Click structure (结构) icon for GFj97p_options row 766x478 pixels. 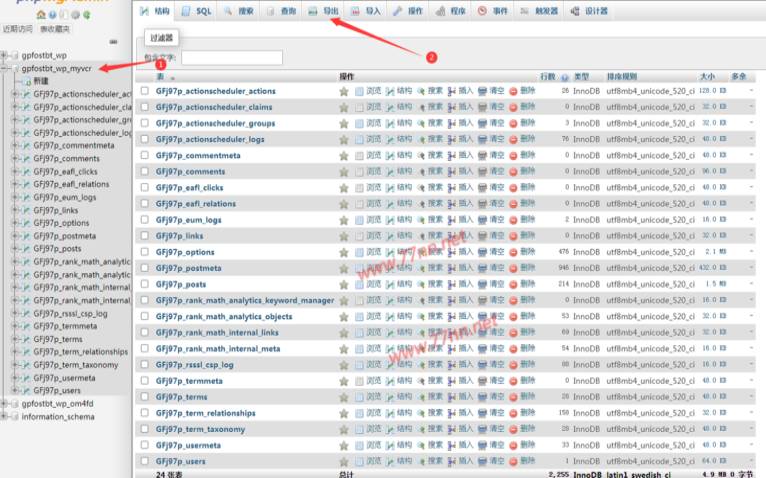pos(390,252)
